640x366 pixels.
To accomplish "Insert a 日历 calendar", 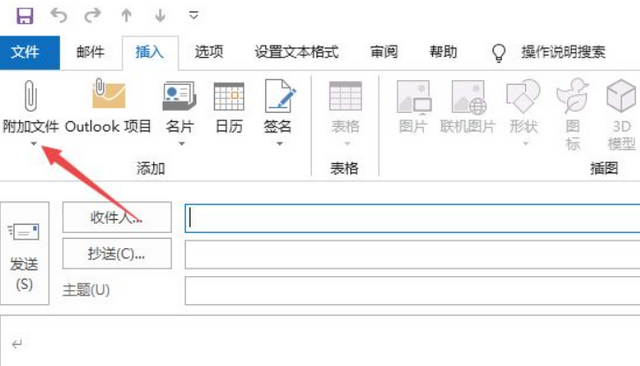I will (229, 107).
